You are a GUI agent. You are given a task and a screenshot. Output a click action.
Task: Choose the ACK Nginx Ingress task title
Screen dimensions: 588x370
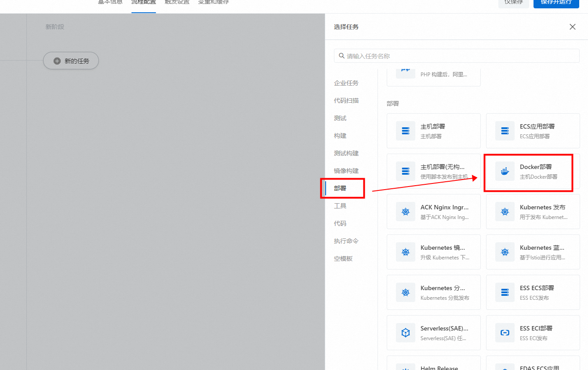445,207
